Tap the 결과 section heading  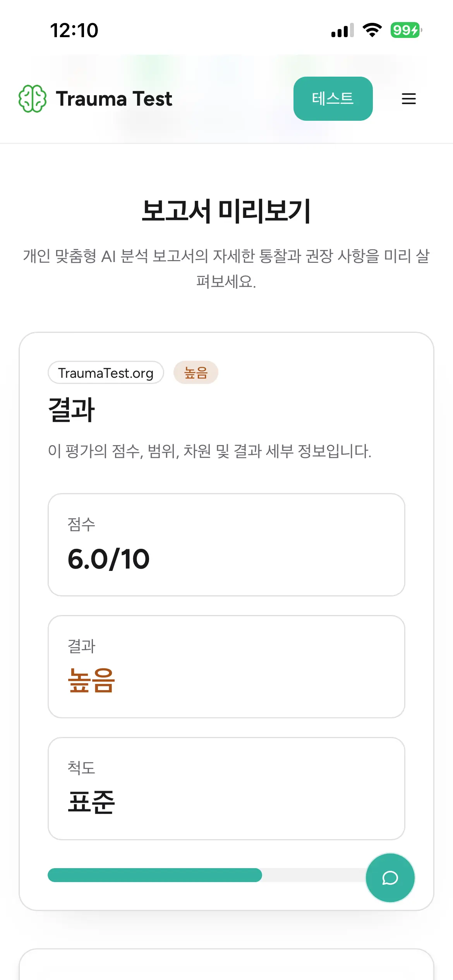click(x=72, y=409)
